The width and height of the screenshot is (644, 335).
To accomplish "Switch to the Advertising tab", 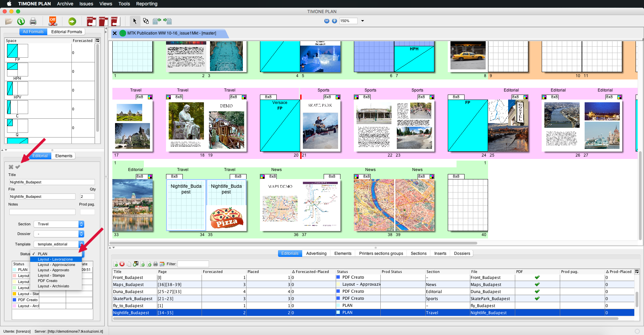I will [x=316, y=254].
